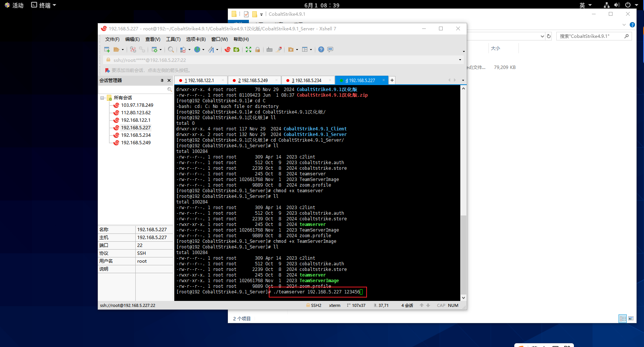Select session 112.80.123.62 in tree
Viewport: 644px width, 347px height.
point(136,113)
